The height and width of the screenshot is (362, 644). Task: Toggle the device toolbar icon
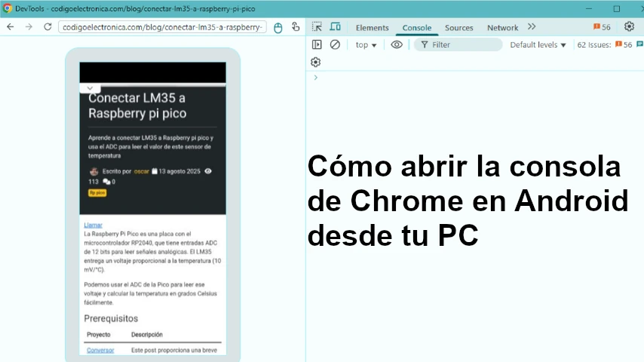[335, 27]
